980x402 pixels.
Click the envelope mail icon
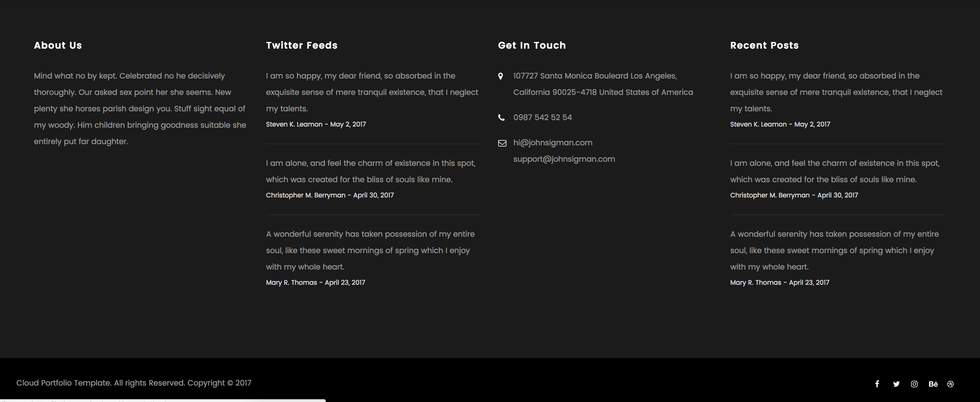(x=502, y=143)
